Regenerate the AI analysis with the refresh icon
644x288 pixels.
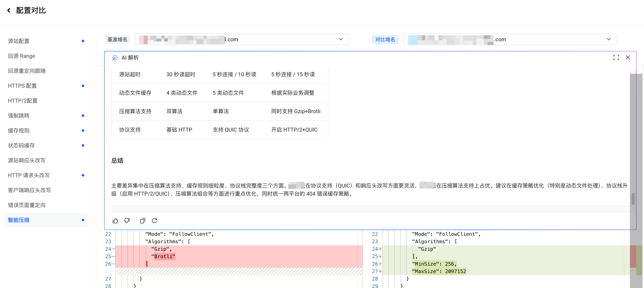pyautogui.click(x=154, y=221)
